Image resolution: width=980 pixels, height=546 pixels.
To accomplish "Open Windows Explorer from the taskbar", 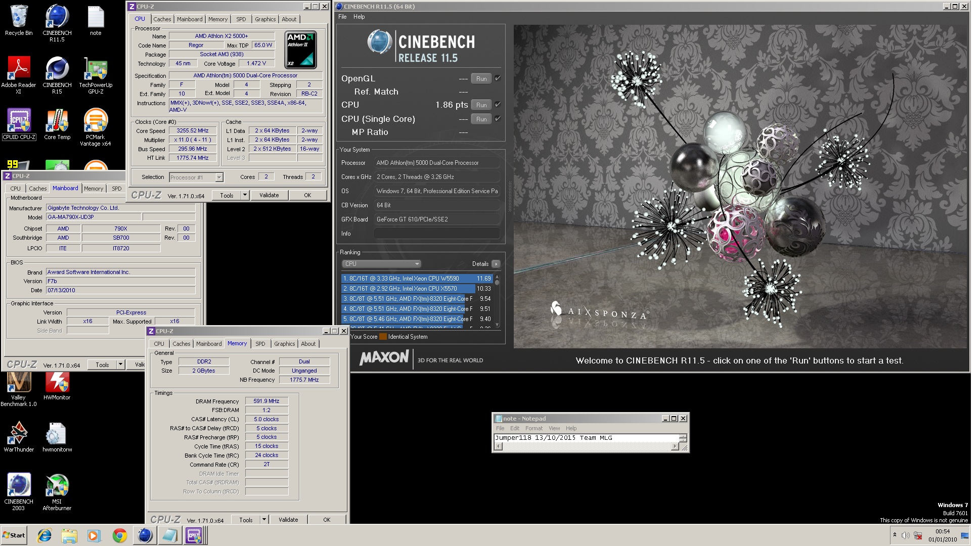I will pyautogui.click(x=69, y=535).
